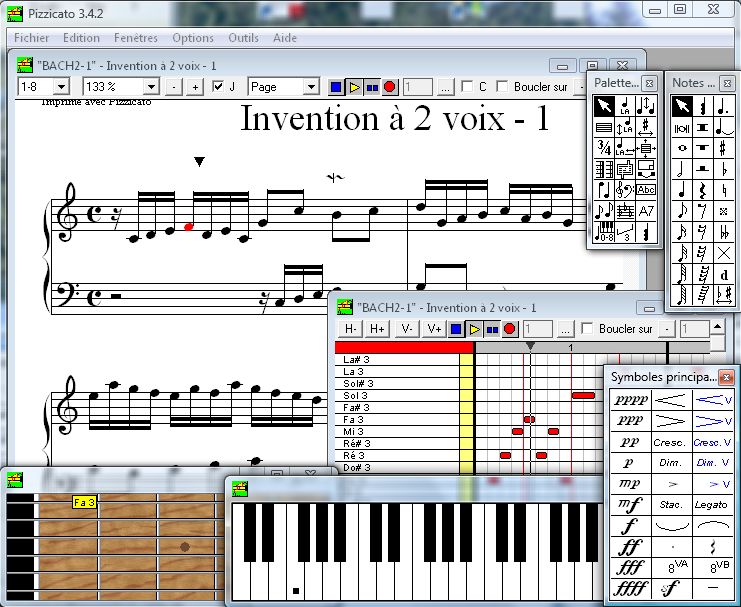Viewport: 741px width, 607px height.
Task: Select the whole note in Notes palette
Action: 682,148
